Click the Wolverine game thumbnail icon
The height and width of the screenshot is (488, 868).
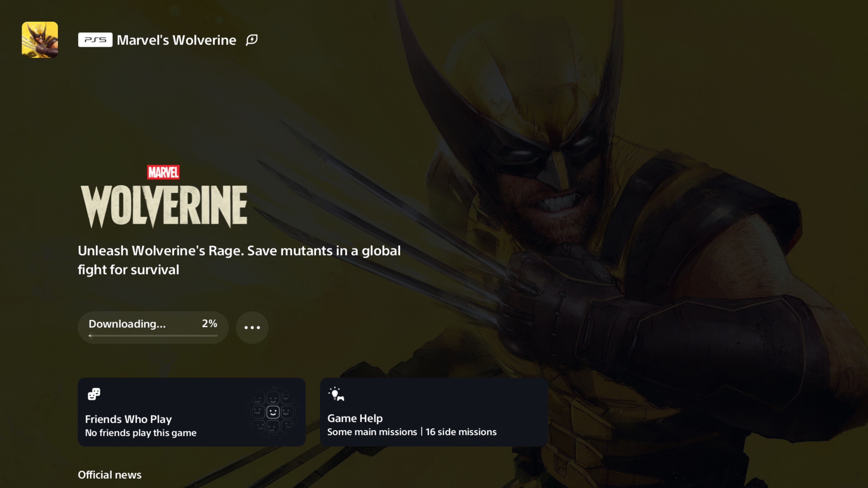tap(40, 40)
